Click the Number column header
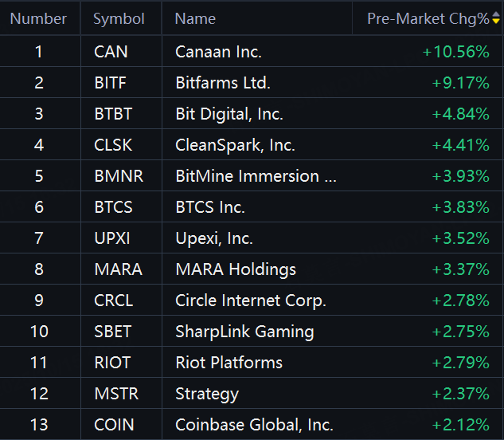The height and width of the screenshot is (440, 504). (38, 18)
